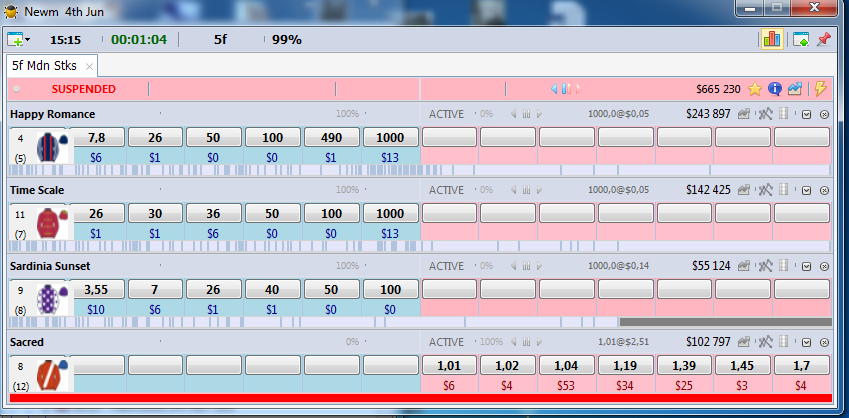
Task: Pause Happy Romance row playback
Action: 526,114
